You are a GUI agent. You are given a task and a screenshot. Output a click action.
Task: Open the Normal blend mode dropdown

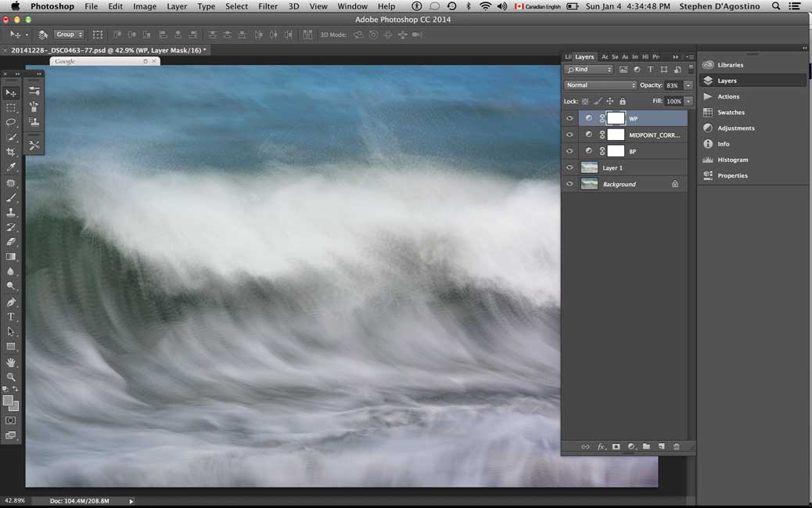tap(600, 85)
